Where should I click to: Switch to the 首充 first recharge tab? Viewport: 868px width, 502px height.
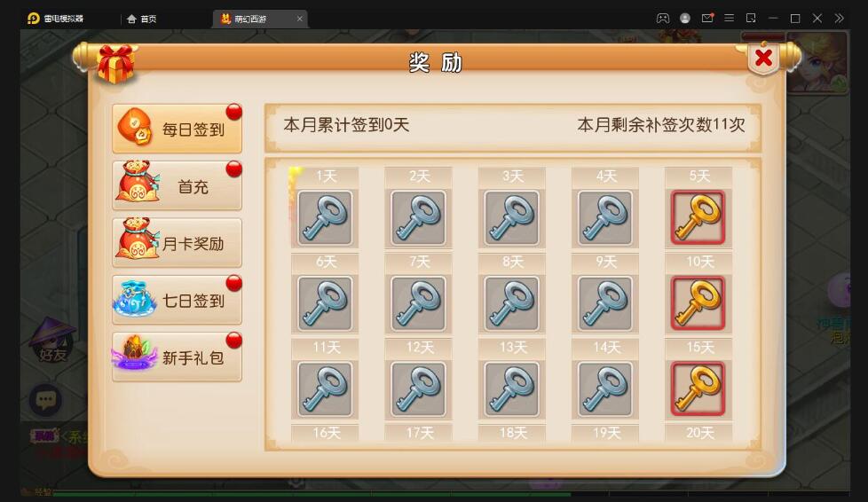coord(178,185)
